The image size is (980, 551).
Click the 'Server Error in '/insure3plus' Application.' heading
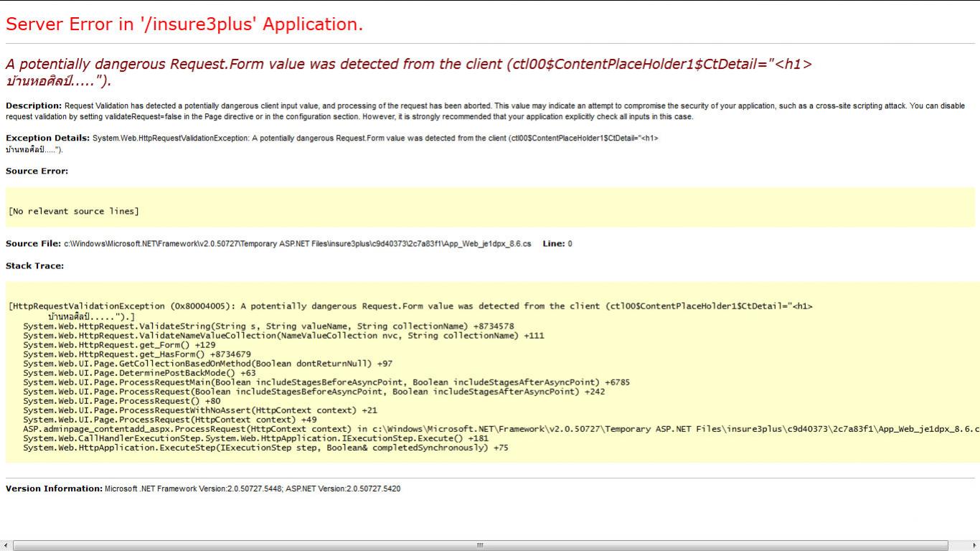[184, 24]
